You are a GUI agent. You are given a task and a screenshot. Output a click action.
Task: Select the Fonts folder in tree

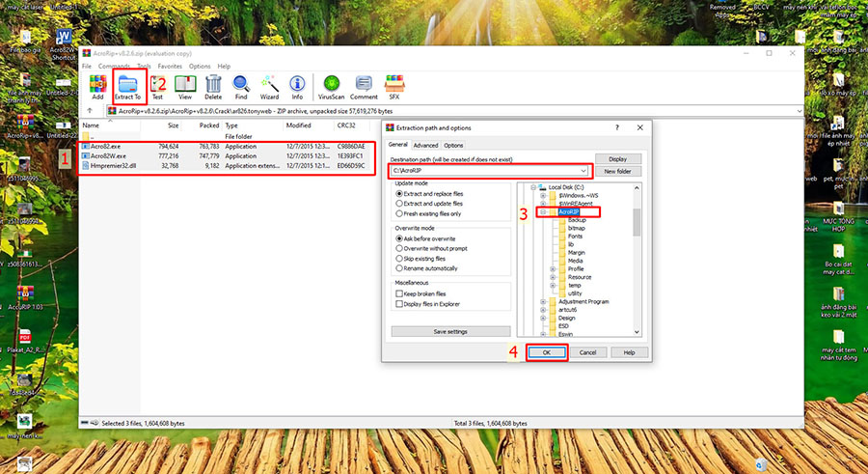tap(575, 237)
